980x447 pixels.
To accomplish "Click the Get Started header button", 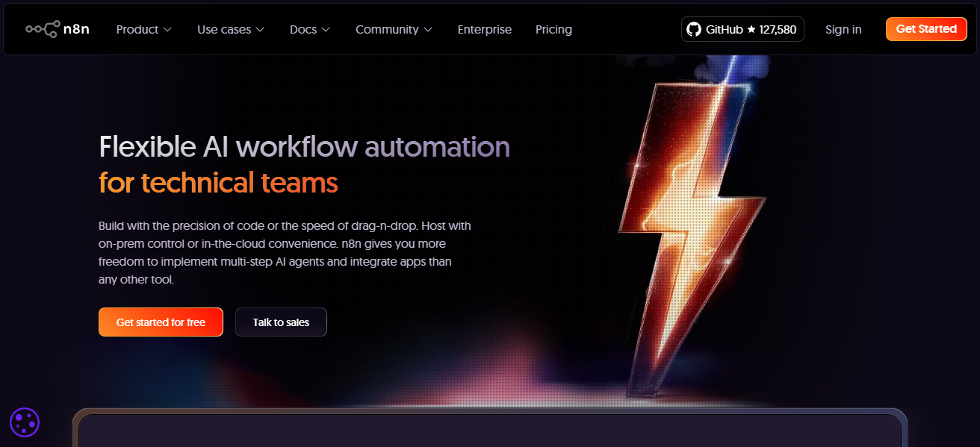I will 926,29.
